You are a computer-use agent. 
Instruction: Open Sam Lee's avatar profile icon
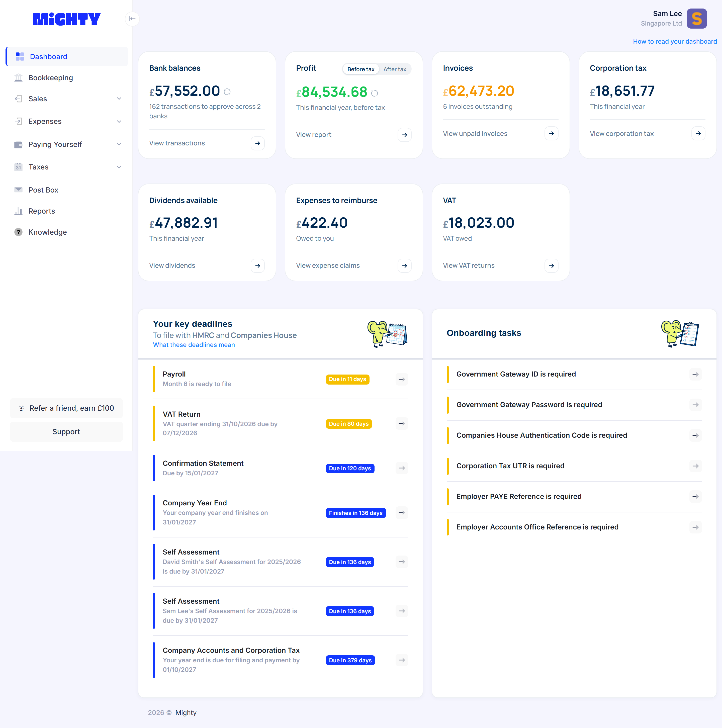coord(696,19)
